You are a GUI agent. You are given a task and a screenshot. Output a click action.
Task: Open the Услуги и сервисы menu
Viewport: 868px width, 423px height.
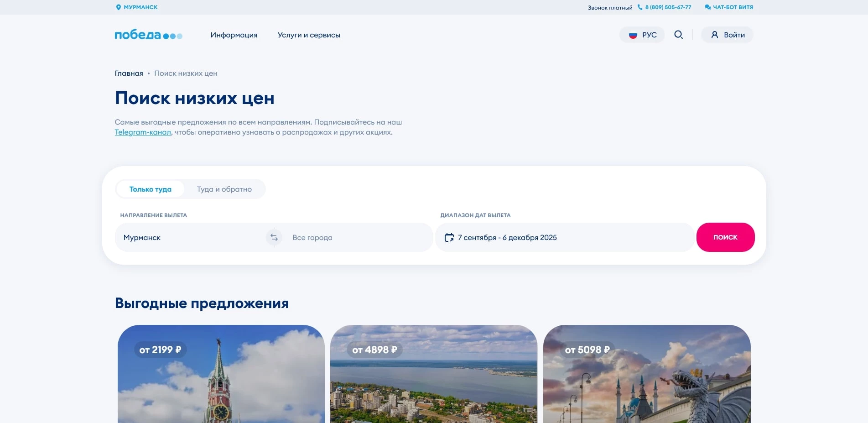point(309,35)
